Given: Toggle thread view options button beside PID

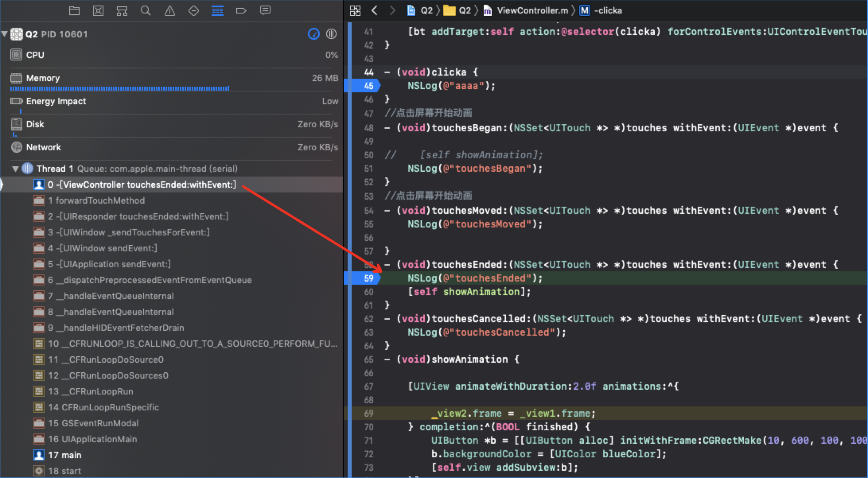Looking at the screenshot, I should [331, 34].
